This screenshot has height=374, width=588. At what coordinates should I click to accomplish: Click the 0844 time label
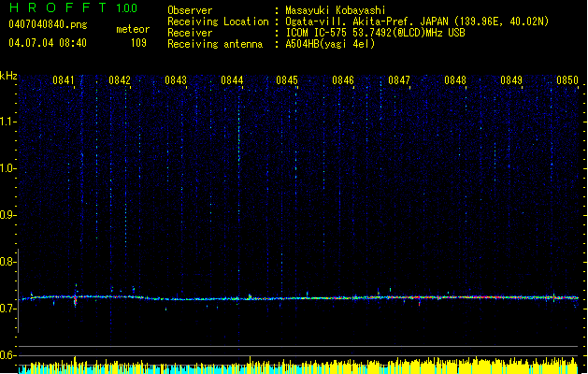point(232,80)
